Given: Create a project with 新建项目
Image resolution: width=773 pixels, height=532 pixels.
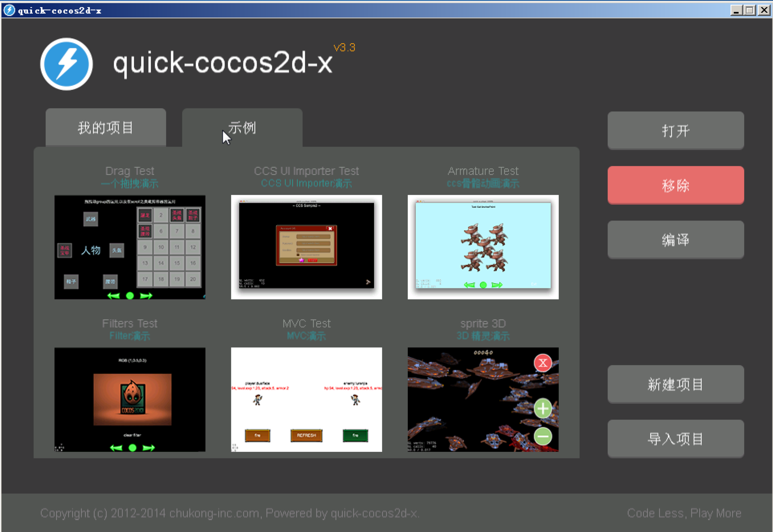Looking at the screenshot, I should point(676,384).
